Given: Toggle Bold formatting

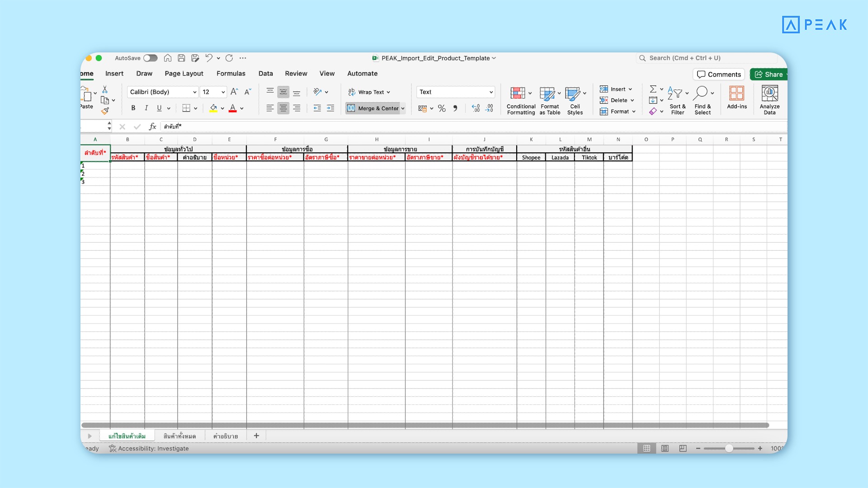Looking at the screenshot, I should point(133,108).
